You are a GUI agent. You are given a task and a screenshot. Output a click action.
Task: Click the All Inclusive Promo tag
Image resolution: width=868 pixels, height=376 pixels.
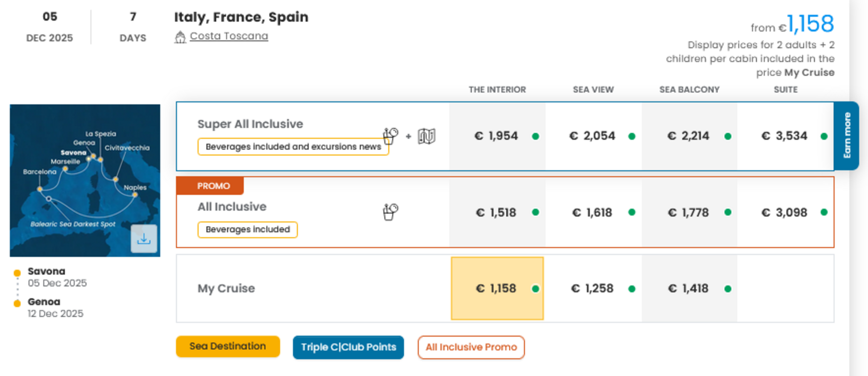tap(471, 347)
